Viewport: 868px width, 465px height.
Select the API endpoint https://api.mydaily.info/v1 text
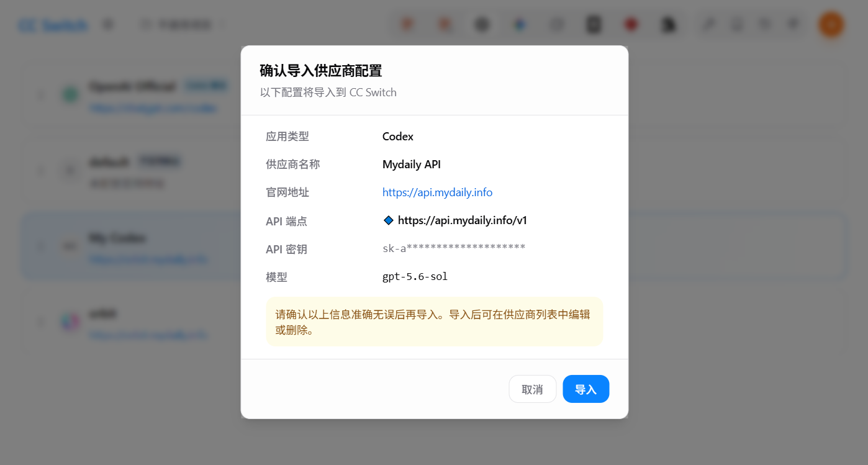(463, 220)
